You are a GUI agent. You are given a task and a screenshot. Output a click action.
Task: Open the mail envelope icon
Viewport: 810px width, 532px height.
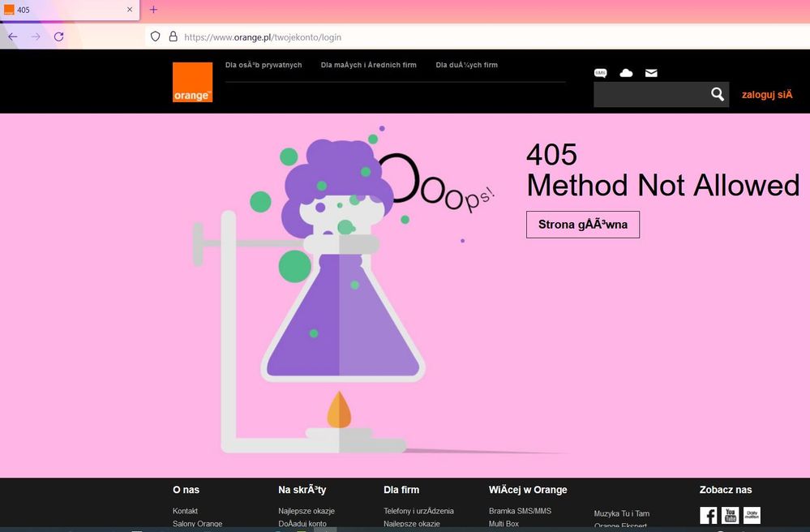[x=651, y=73]
